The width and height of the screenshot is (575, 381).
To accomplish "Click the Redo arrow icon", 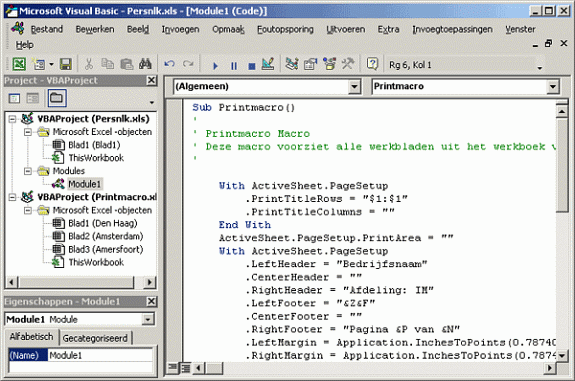I will (188, 65).
